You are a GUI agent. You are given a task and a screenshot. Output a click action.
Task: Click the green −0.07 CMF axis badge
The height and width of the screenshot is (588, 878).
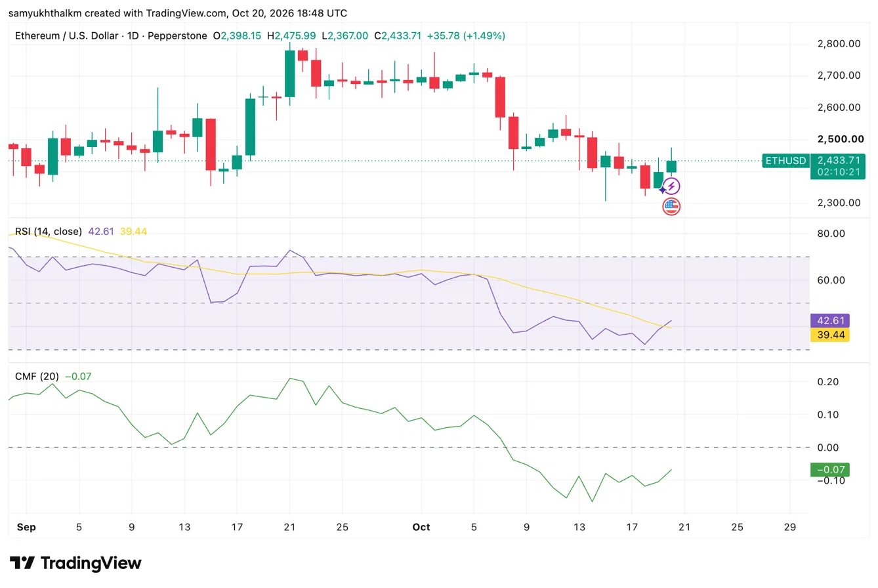pyautogui.click(x=830, y=469)
